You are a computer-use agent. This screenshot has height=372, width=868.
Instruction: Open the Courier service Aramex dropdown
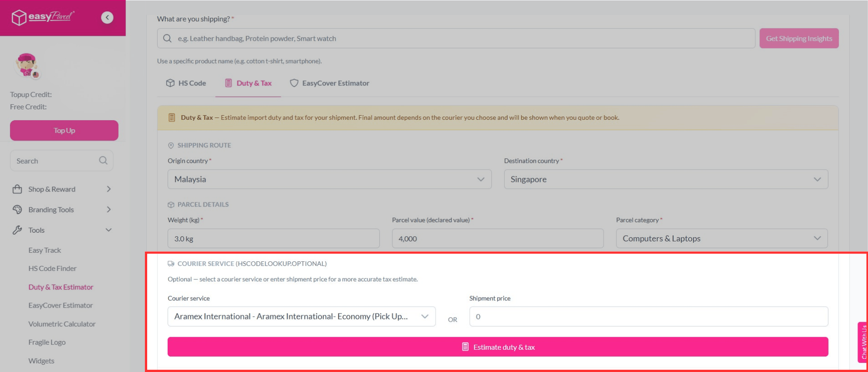[302, 316]
